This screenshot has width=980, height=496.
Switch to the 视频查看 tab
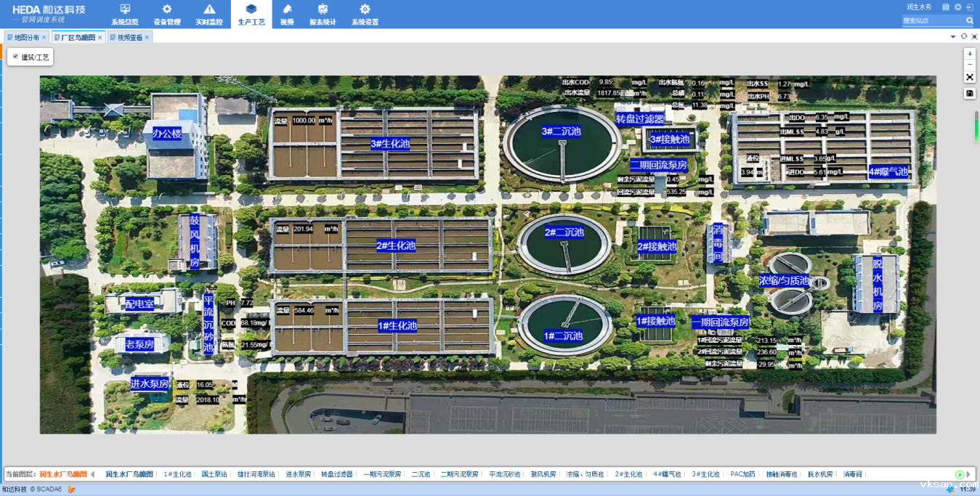click(x=129, y=37)
